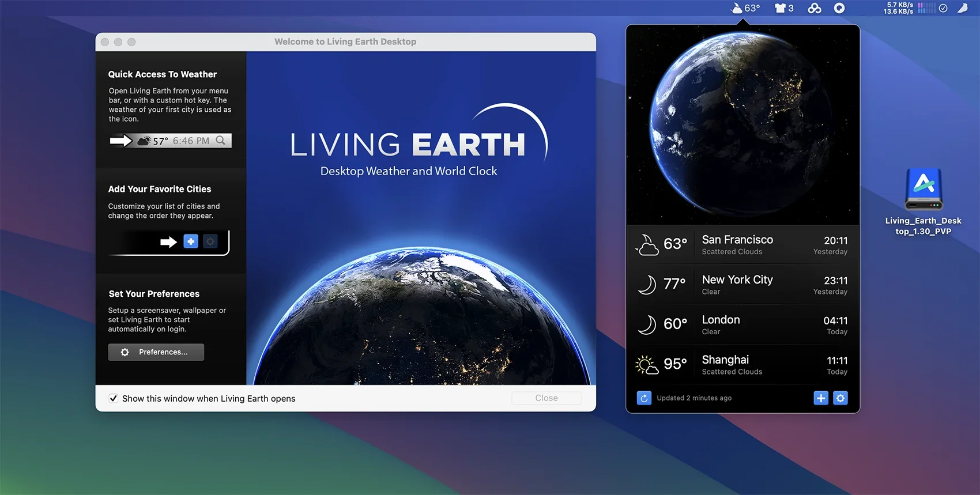Viewport: 980px width, 495px height.
Task: Click the 60° temperature for London
Action: [x=675, y=324]
